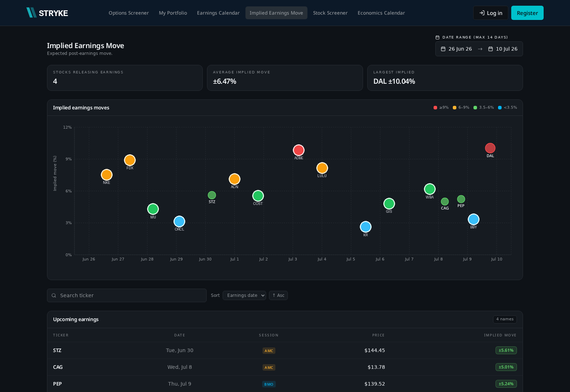Click the STRYKE logo

tap(47, 13)
